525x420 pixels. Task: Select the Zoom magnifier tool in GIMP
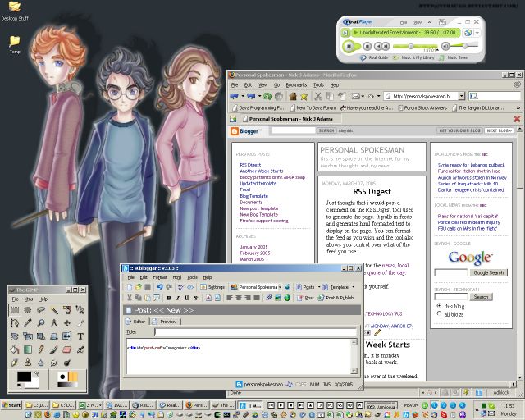41,323
